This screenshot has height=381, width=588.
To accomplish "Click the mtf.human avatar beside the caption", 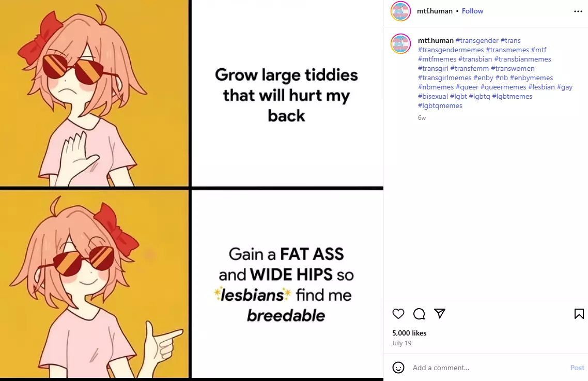I will 400,43.
